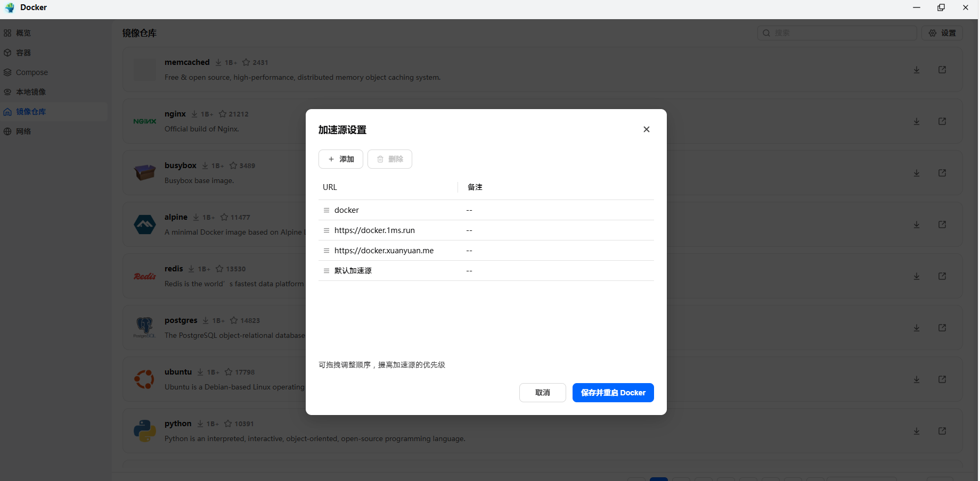Switch to 本地镜像 in the sidebar

point(54,92)
